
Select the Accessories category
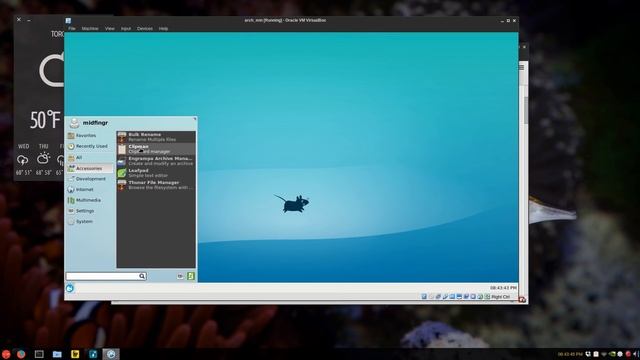90,168
